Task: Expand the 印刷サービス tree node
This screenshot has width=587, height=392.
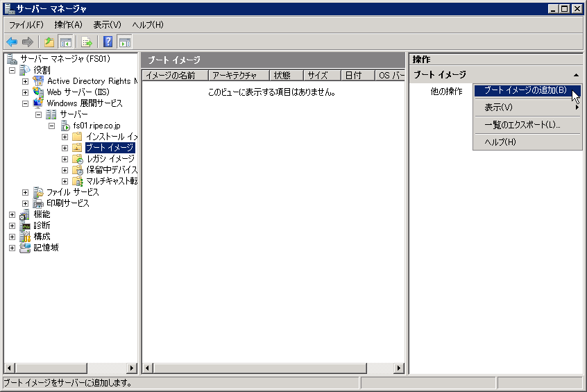Action: click(x=25, y=204)
